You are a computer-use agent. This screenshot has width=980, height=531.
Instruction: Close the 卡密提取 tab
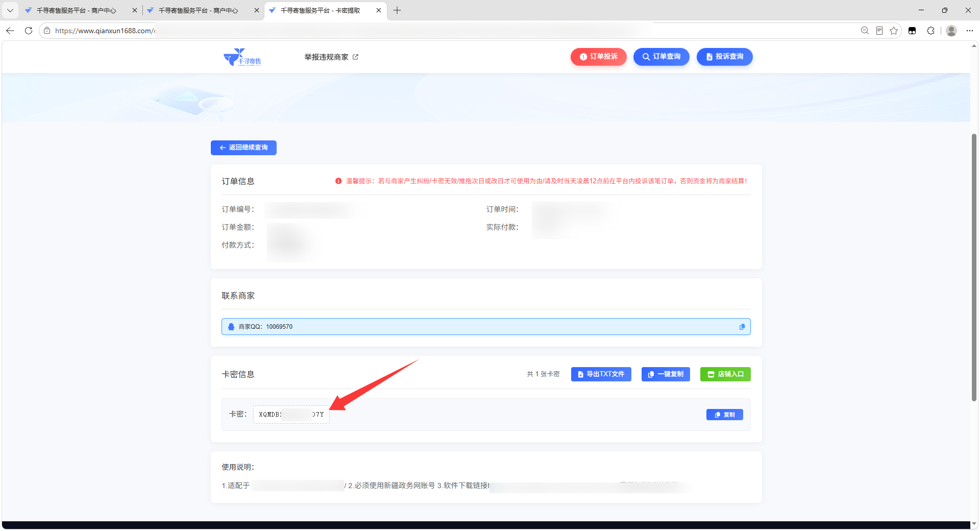click(x=379, y=10)
